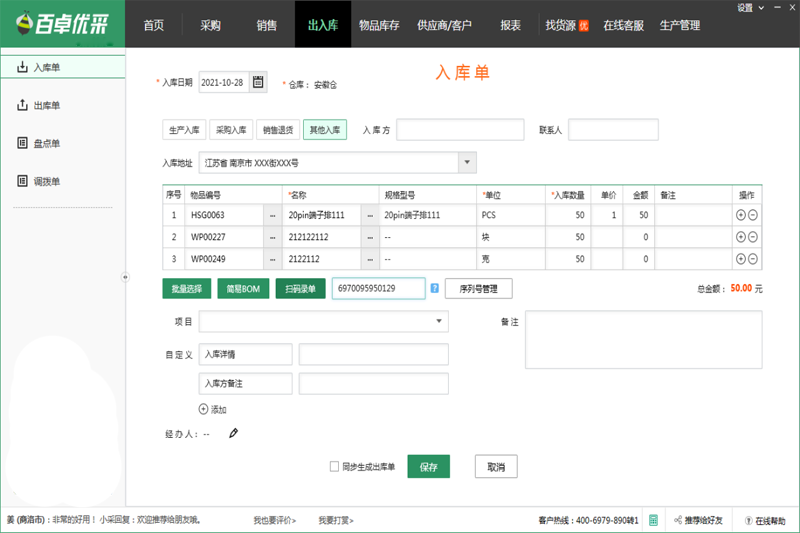Enable sync generate outbound order checkbox
This screenshot has height=533, width=800.
pos(335,467)
